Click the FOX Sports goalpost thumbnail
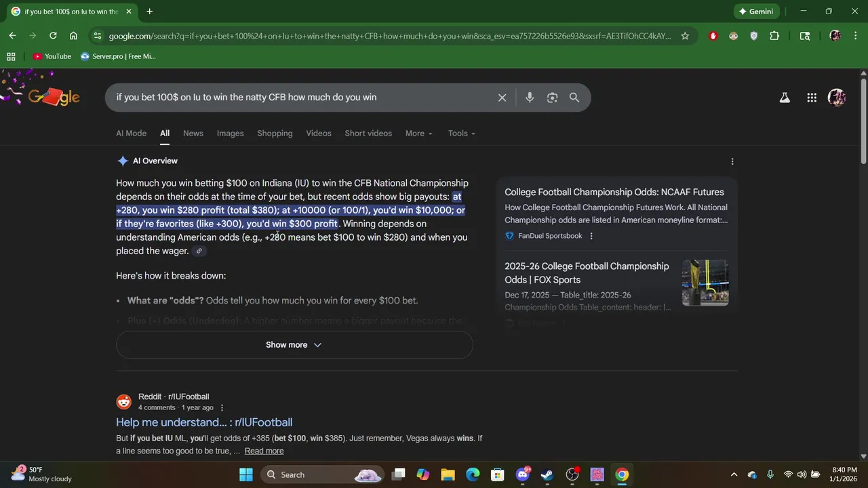 [x=705, y=283]
